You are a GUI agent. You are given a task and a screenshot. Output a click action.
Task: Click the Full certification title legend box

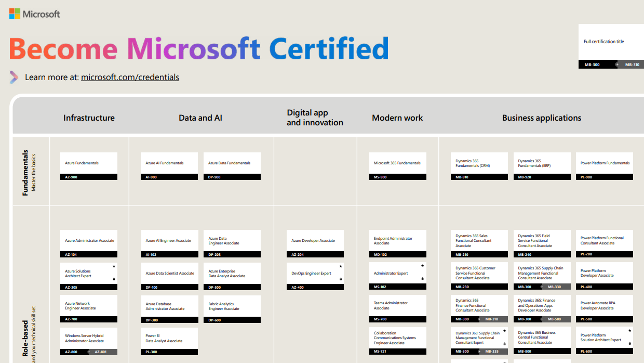click(611, 46)
